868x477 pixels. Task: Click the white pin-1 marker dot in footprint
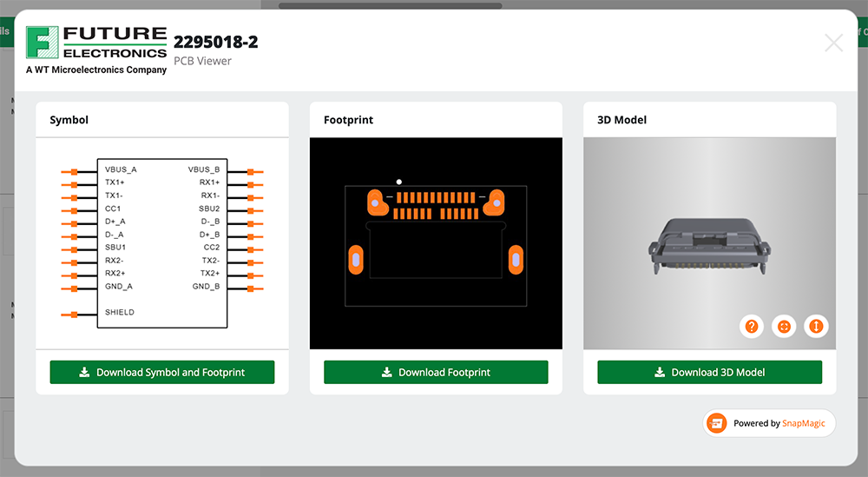point(399,182)
